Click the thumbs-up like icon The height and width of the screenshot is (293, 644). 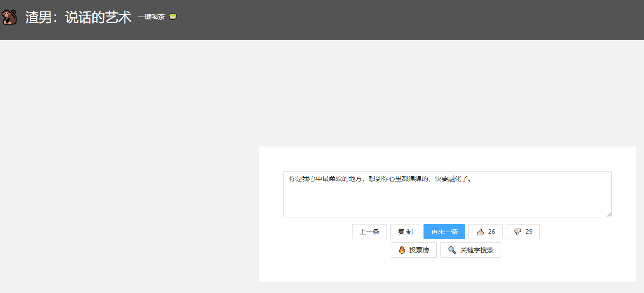[x=480, y=232]
